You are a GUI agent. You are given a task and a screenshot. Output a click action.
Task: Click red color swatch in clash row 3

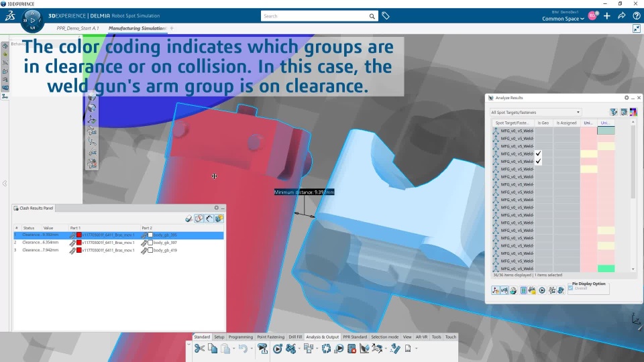[79, 250]
